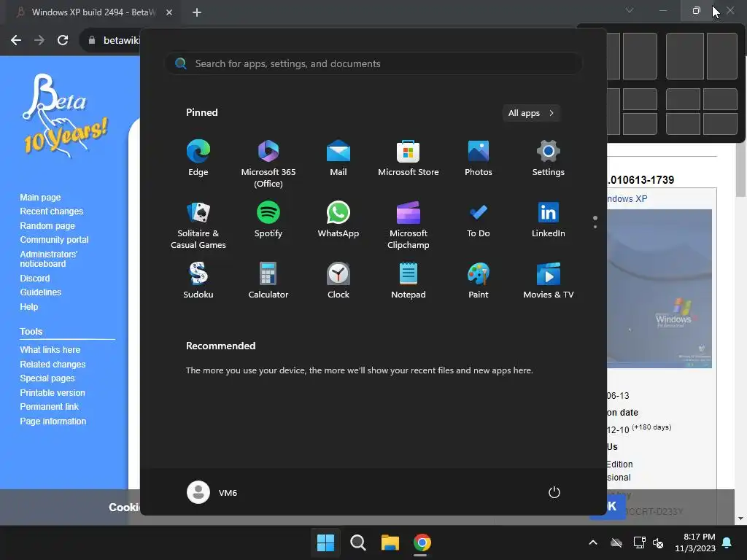Open Sudoku
The image size is (747, 560).
tap(198, 281)
